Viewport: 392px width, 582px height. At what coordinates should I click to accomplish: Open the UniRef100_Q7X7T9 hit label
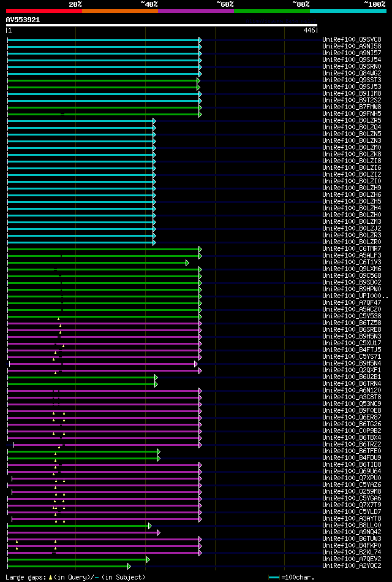352,505
